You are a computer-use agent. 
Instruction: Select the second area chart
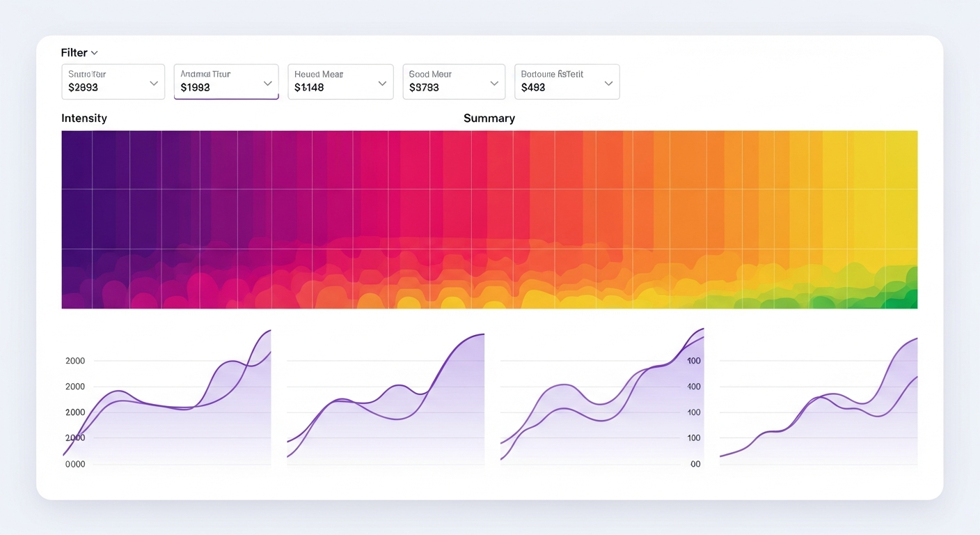386,401
